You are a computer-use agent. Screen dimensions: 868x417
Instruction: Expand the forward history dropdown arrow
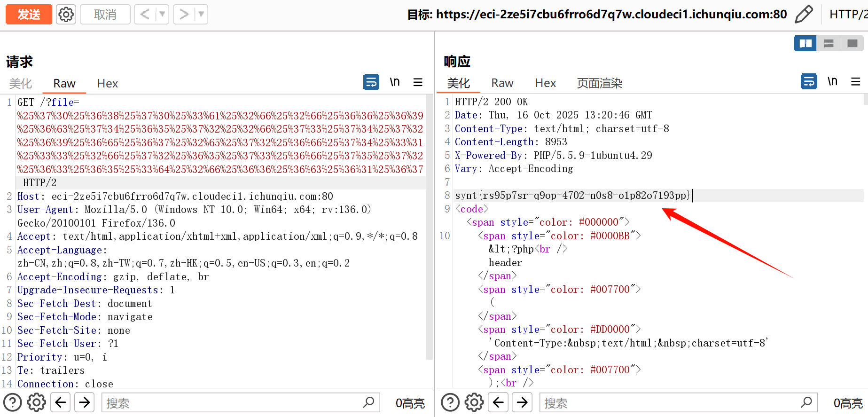point(201,15)
